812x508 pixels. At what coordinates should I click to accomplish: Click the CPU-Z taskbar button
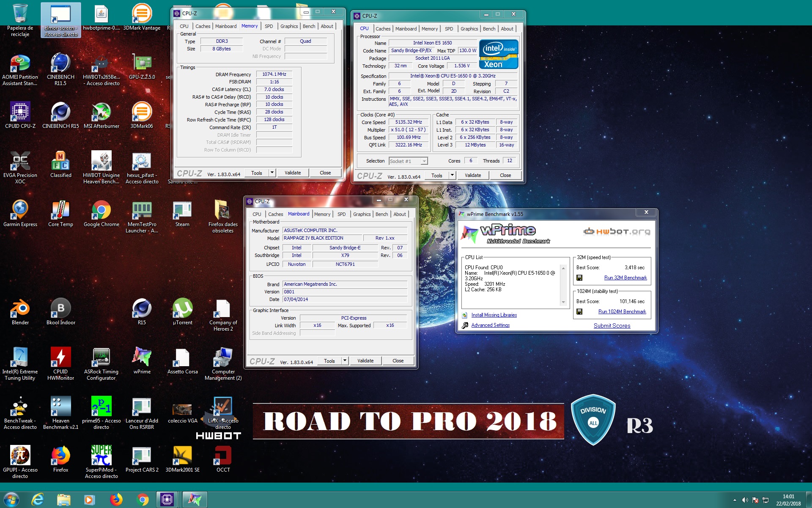[x=167, y=500]
